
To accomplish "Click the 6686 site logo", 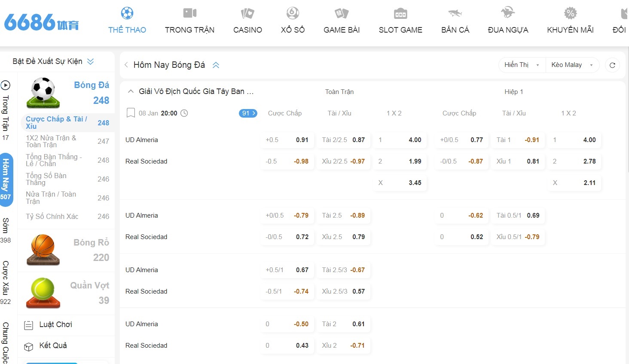I will click(x=41, y=22).
